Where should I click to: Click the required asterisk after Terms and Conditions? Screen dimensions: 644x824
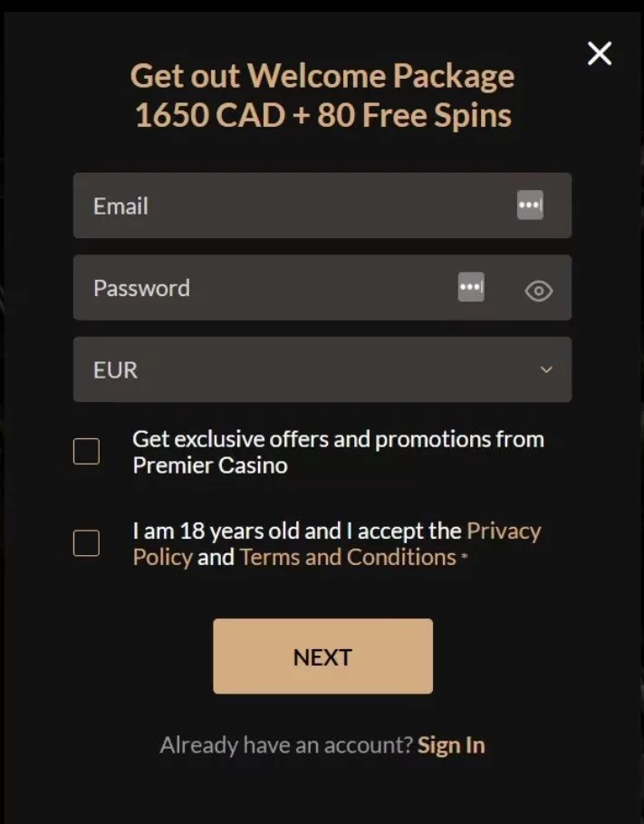[x=465, y=557]
